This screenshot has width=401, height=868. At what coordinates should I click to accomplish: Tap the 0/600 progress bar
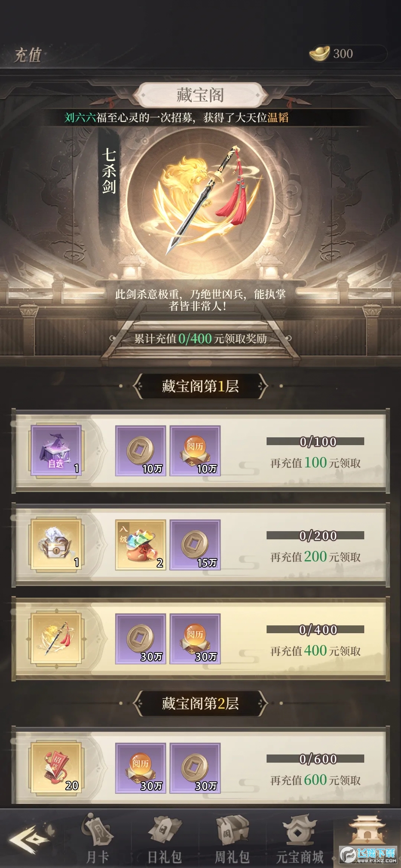[x=315, y=759]
